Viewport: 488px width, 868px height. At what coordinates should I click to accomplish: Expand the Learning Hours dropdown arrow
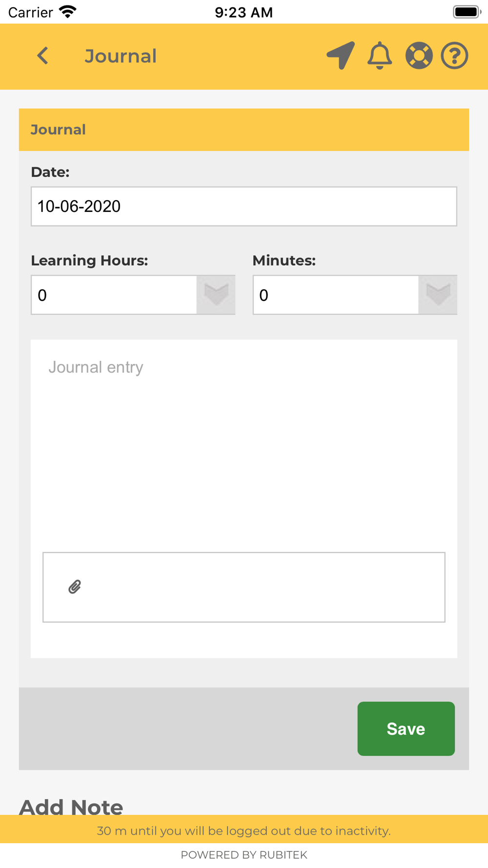[216, 295]
